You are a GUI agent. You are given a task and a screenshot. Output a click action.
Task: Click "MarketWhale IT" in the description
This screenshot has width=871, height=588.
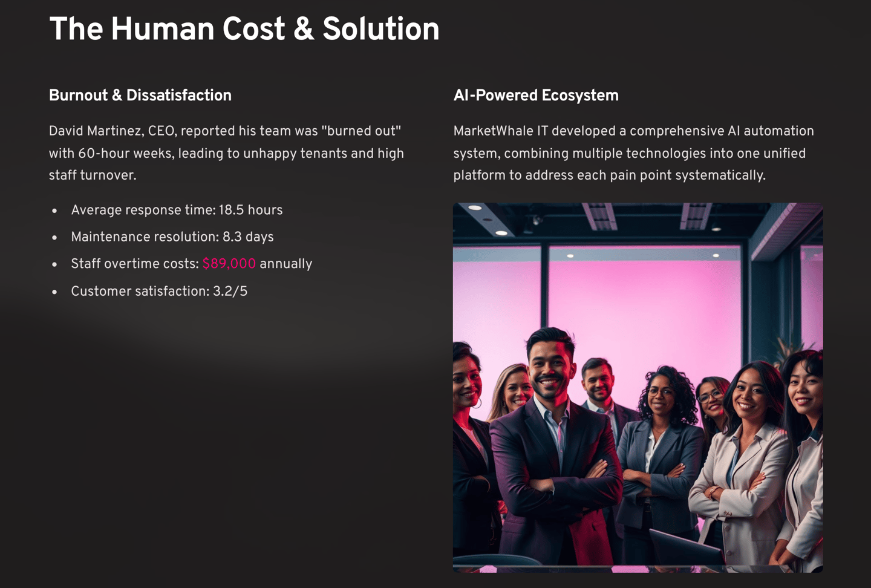click(500, 131)
